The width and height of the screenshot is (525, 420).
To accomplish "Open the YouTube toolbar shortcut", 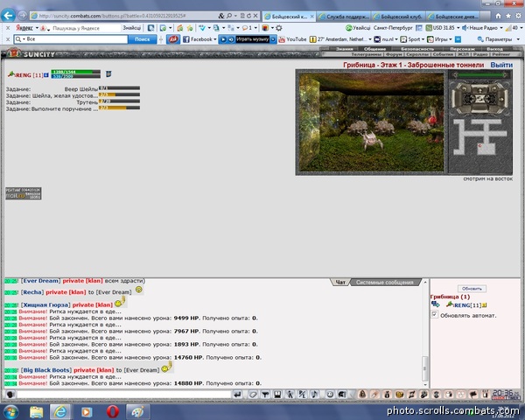I will pyautogui.click(x=292, y=39).
